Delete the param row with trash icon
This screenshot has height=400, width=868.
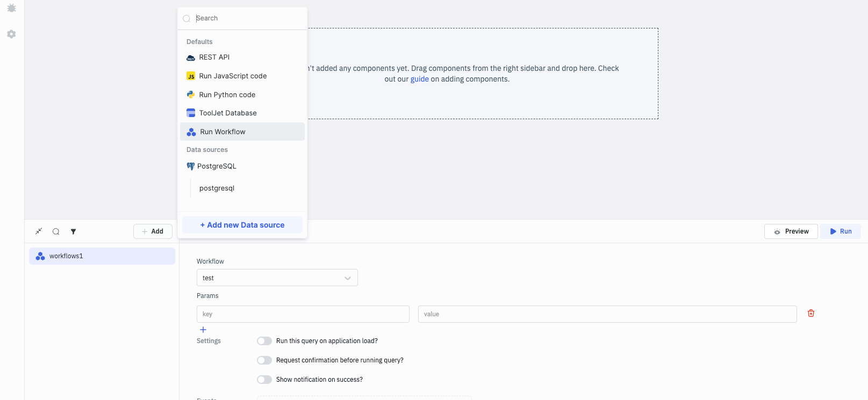pos(810,313)
